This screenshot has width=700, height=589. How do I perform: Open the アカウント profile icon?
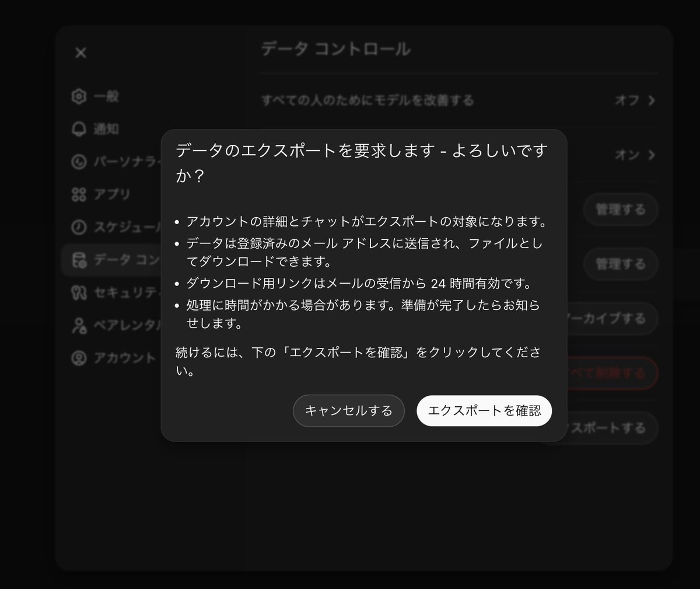tap(79, 358)
